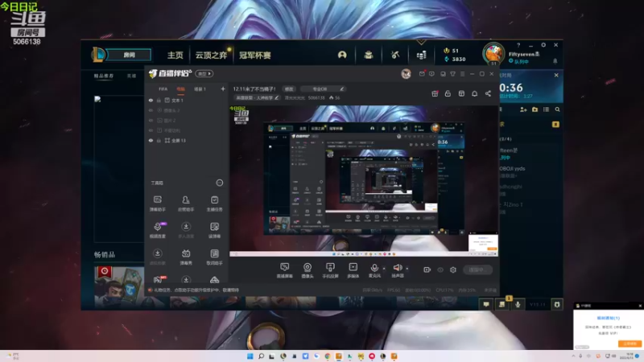Open the gift box icon with red dot
The height and width of the screenshot is (362, 644).
click(x=435, y=93)
